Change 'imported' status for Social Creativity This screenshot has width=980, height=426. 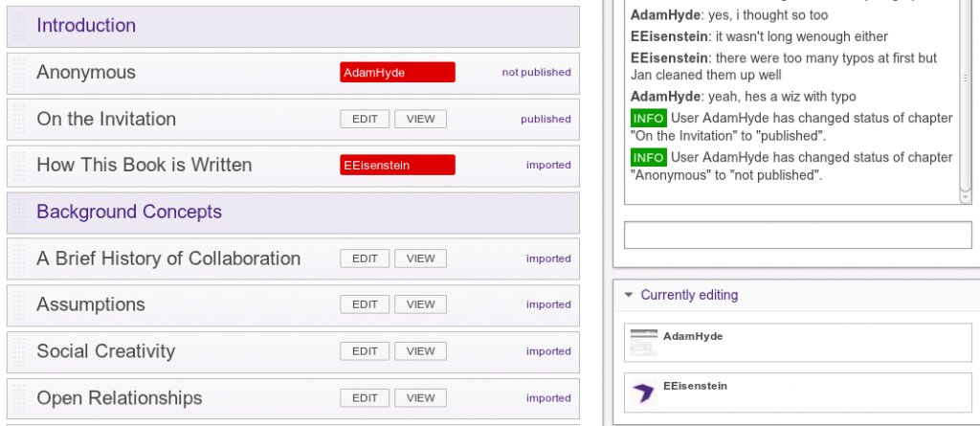(548, 351)
